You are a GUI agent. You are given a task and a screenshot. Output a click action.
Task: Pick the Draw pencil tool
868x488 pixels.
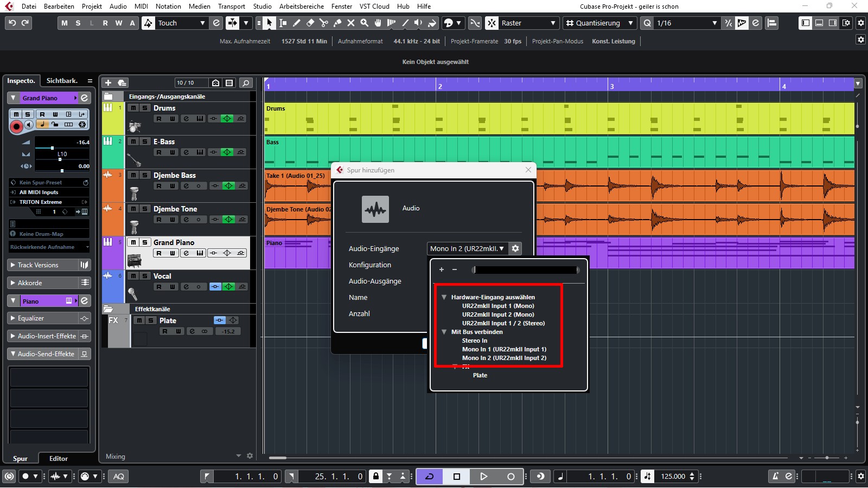coord(297,23)
